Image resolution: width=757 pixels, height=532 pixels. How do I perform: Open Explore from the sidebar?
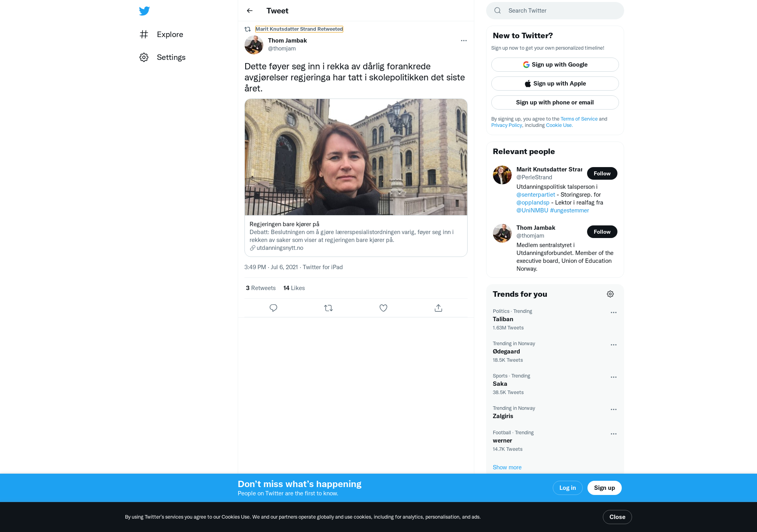(x=162, y=34)
